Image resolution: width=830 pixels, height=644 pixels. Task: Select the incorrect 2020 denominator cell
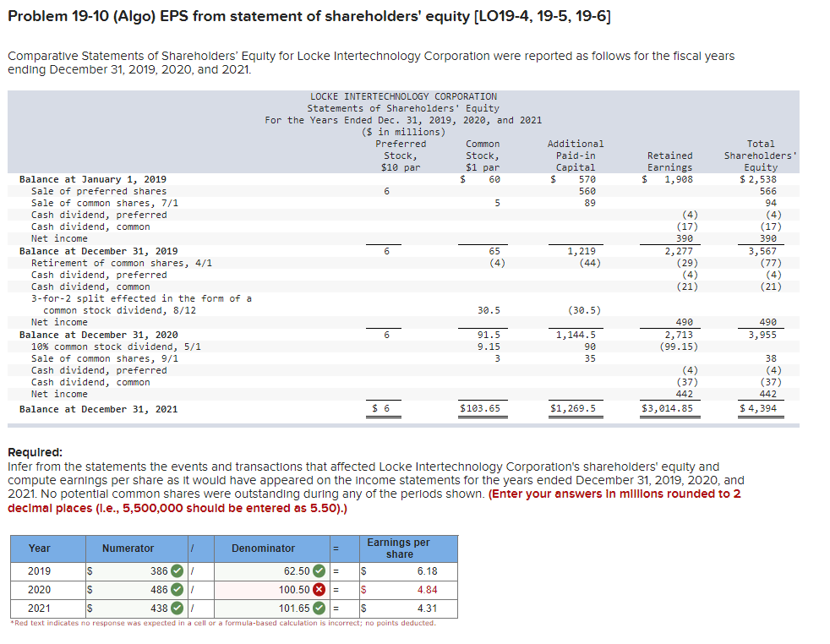(x=270, y=590)
